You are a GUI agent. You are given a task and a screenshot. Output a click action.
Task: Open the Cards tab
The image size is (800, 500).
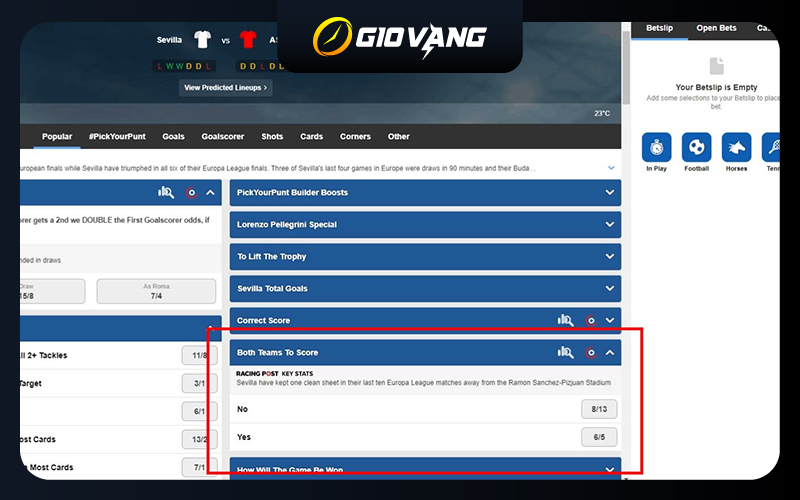(x=312, y=137)
